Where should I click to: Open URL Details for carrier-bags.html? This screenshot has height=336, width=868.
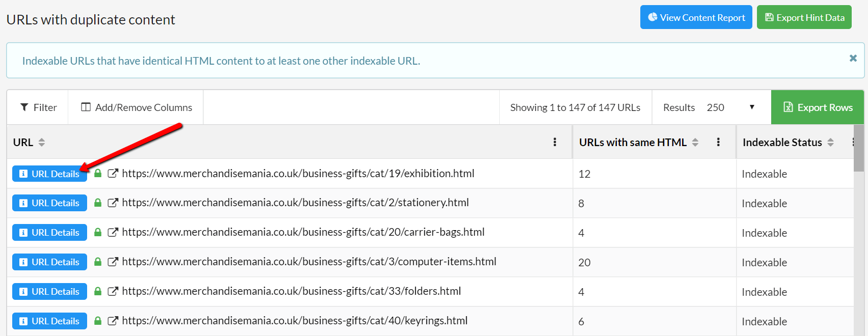[49, 233]
